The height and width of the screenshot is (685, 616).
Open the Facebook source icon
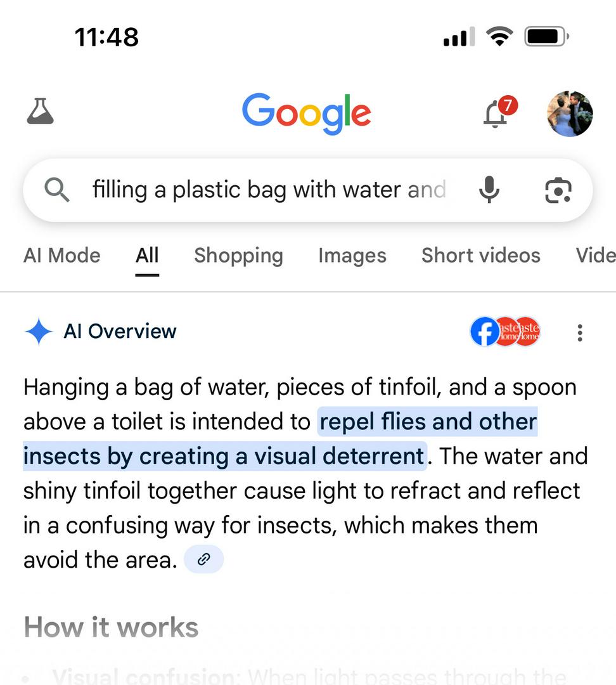click(x=484, y=332)
